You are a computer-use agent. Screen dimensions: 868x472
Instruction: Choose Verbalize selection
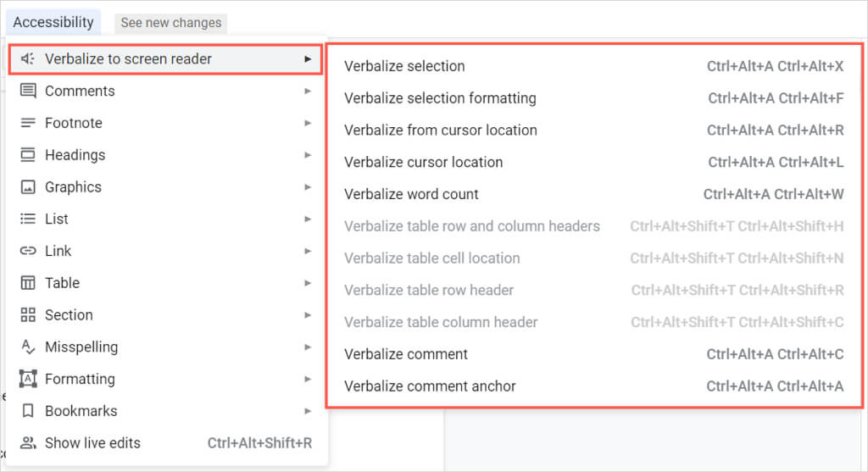tap(404, 66)
